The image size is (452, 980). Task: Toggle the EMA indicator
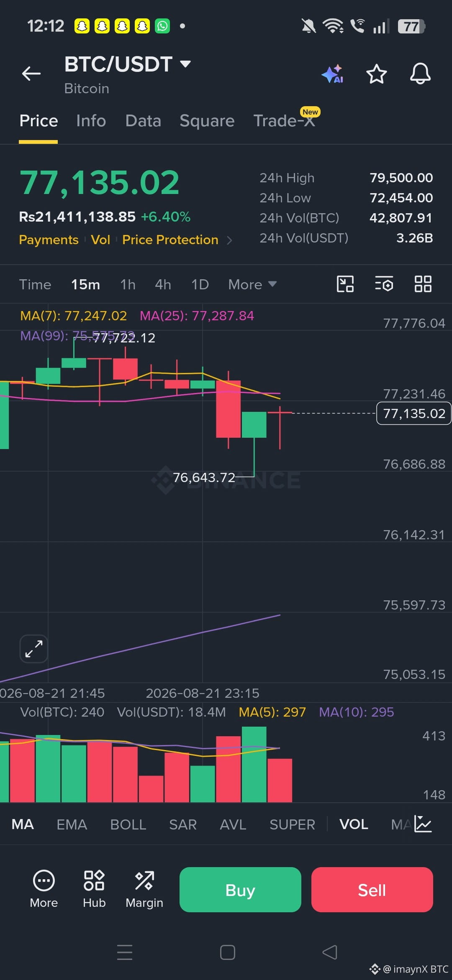[x=72, y=824]
